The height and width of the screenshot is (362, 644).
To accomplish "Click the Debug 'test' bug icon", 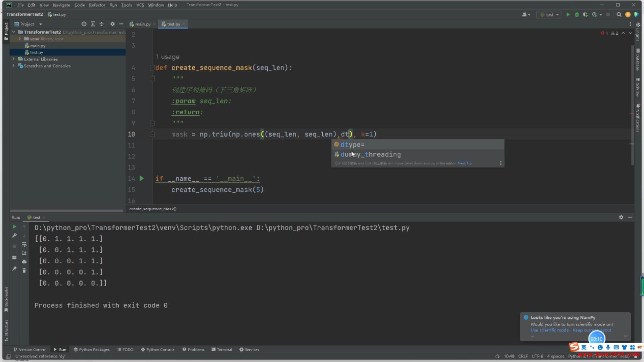I will click(577, 15).
